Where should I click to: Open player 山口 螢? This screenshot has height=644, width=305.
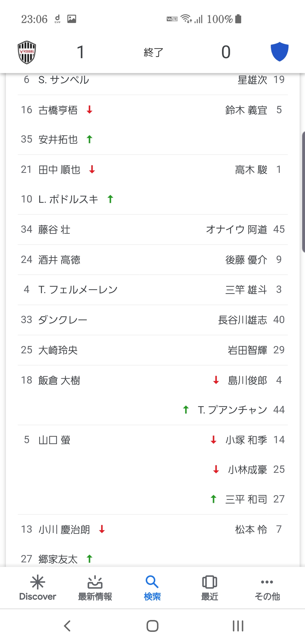point(54,440)
